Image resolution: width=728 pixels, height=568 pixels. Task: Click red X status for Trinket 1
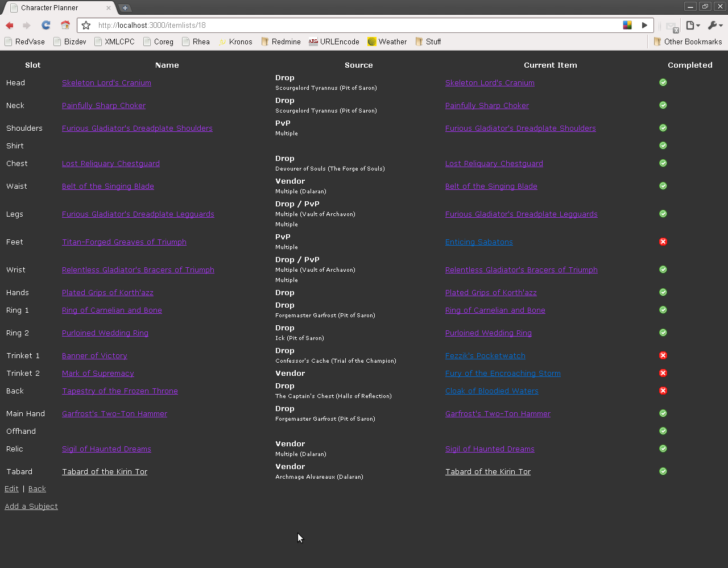(663, 355)
